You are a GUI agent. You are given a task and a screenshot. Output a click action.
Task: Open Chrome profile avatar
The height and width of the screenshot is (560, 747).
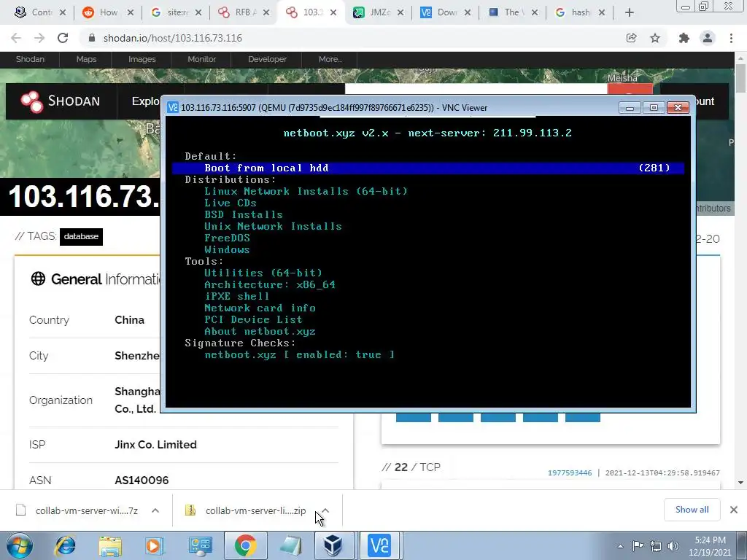tap(708, 38)
